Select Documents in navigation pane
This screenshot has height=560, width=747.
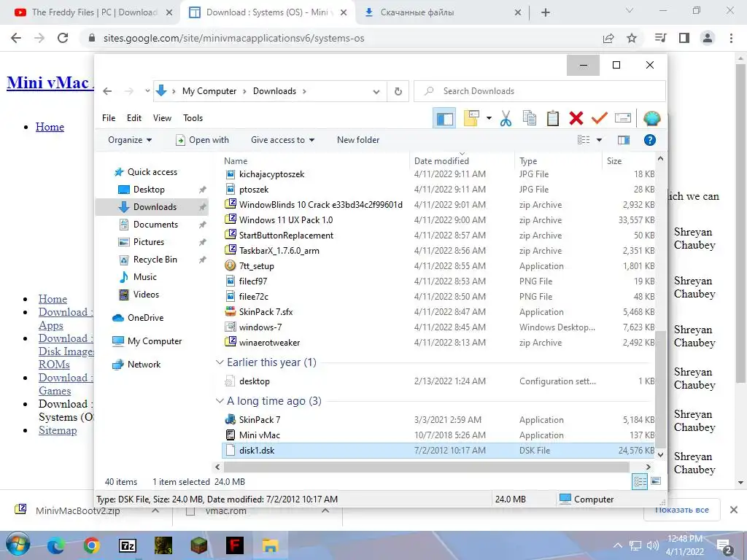coord(155,225)
